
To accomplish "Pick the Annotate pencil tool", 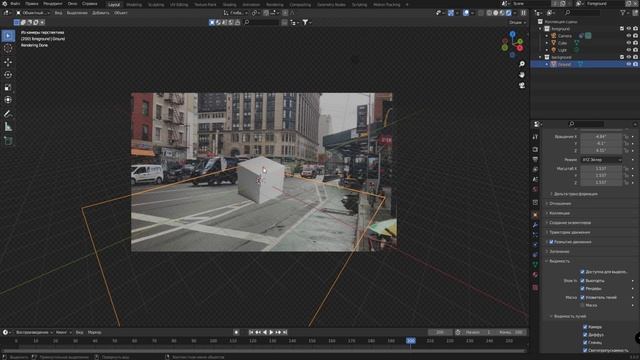I will pos(8,114).
